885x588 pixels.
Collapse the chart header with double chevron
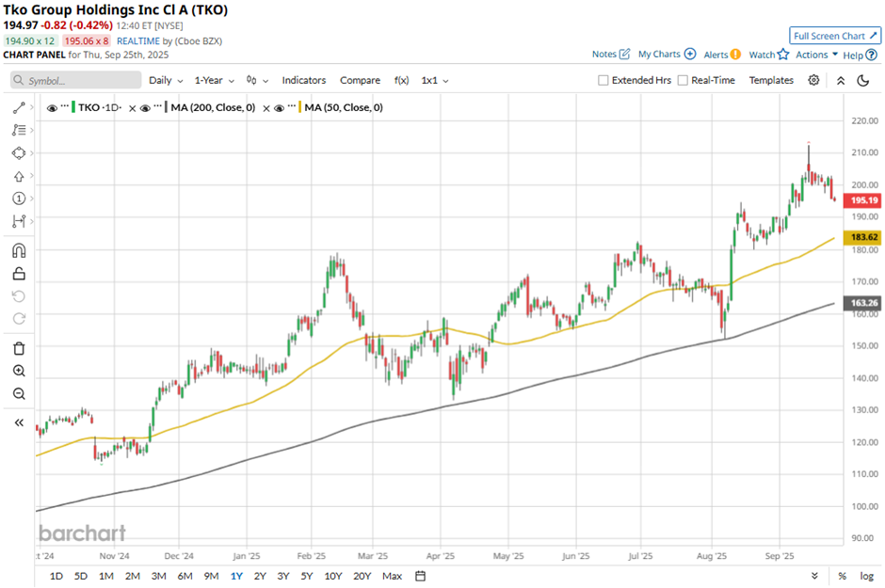pyautogui.click(x=841, y=81)
